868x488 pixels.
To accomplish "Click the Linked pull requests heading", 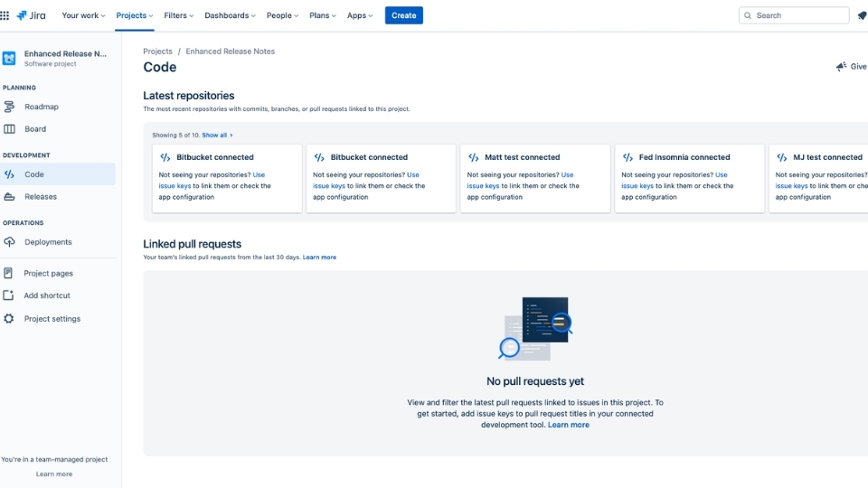I will (x=192, y=244).
